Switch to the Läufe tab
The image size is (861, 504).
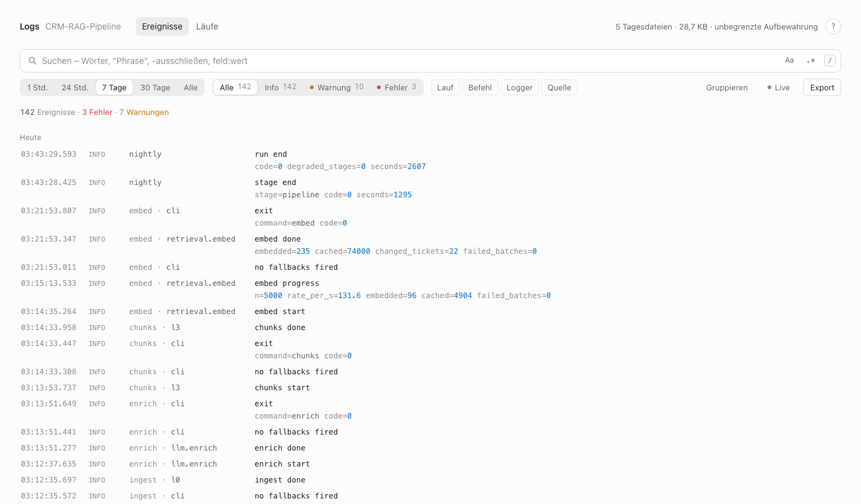pyautogui.click(x=207, y=26)
